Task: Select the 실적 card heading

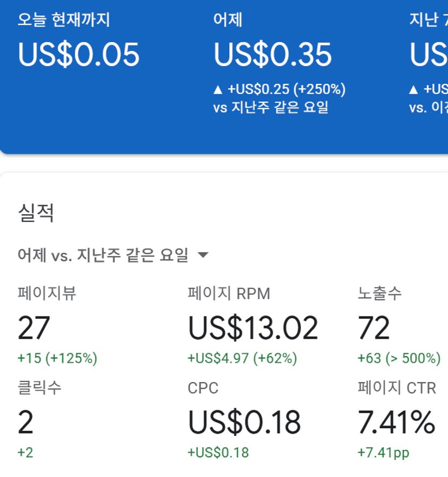Action: pos(36,213)
